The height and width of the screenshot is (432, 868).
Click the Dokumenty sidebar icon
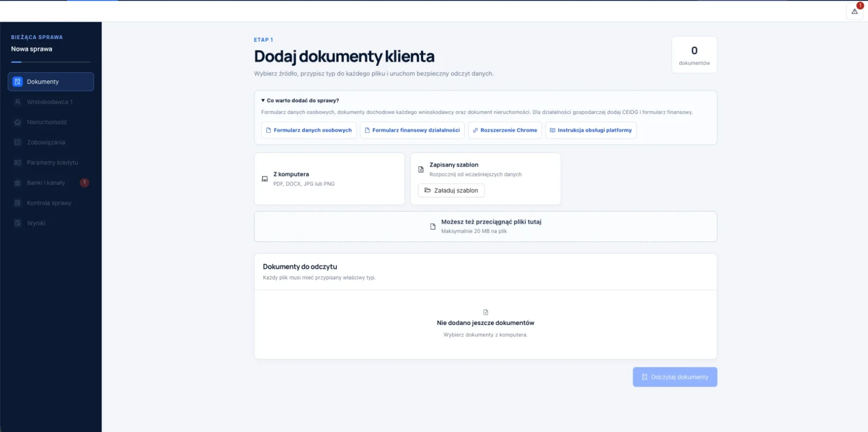tap(17, 82)
